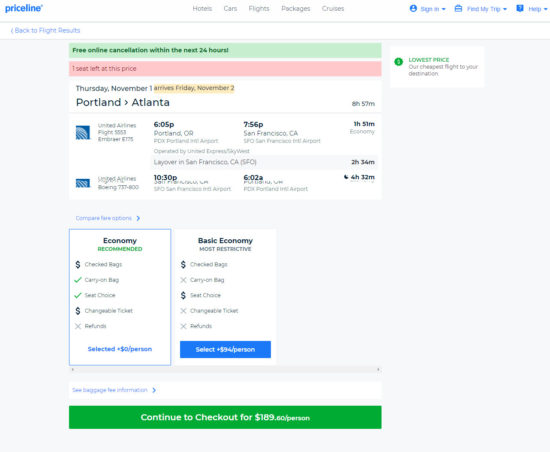Screen dimensions: 550x452
Task: Click the Economy fare heading
Action: click(120, 241)
